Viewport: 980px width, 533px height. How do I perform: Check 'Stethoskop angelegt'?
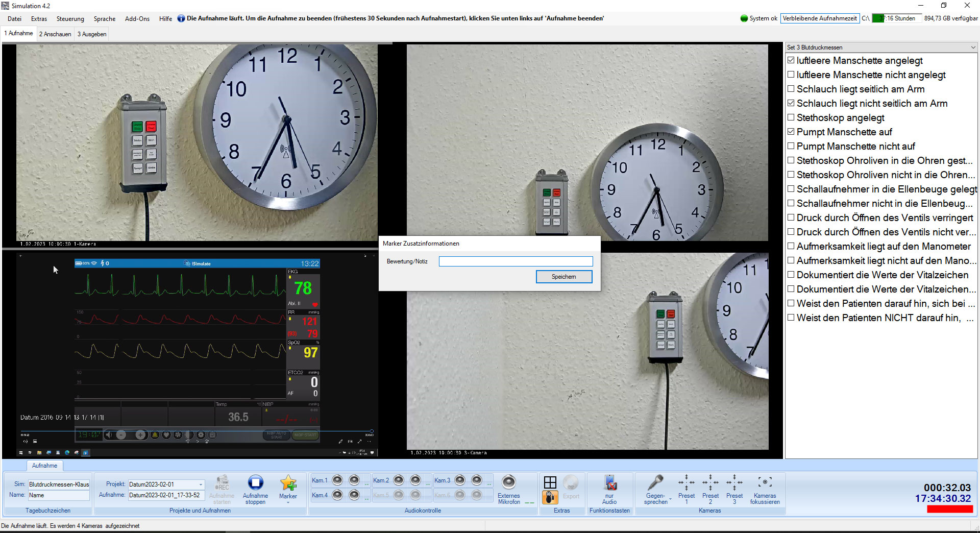tap(791, 117)
